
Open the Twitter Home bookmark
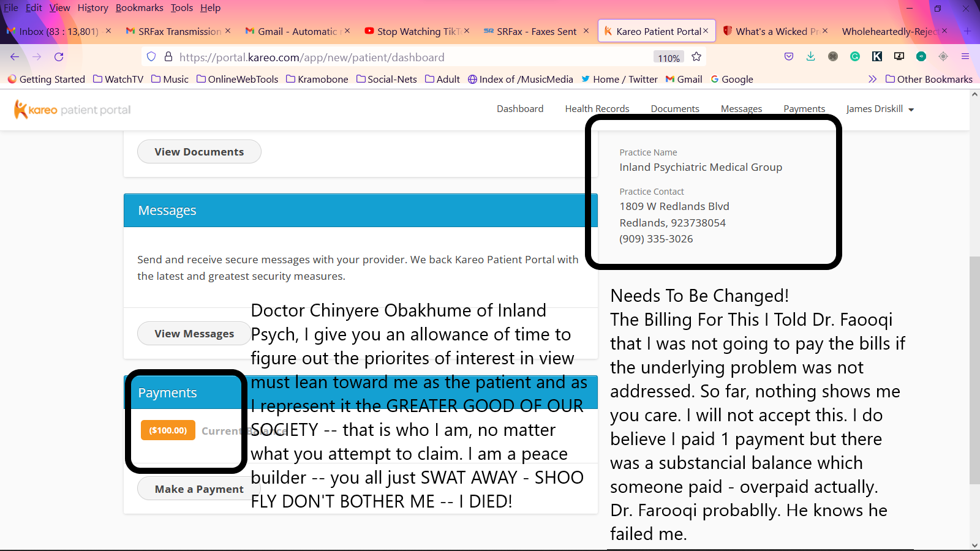click(x=619, y=79)
